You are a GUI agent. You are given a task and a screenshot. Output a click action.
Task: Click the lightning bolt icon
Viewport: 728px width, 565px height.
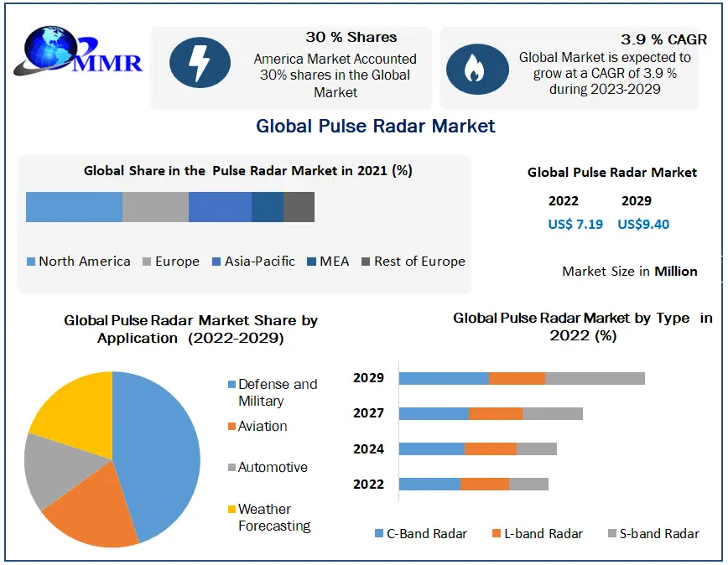[x=200, y=68]
